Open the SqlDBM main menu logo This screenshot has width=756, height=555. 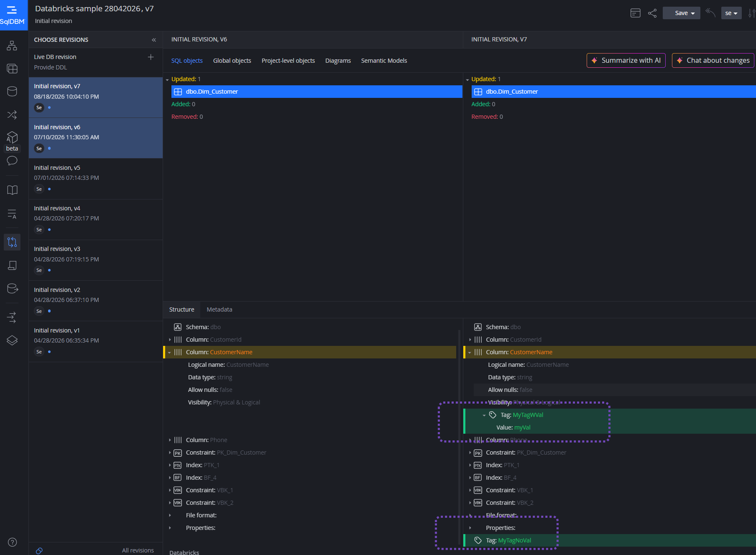[13, 15]
